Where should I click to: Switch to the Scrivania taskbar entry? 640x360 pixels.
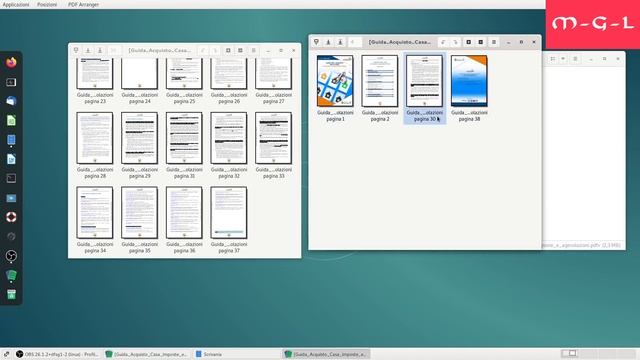(x=237, y=354)
